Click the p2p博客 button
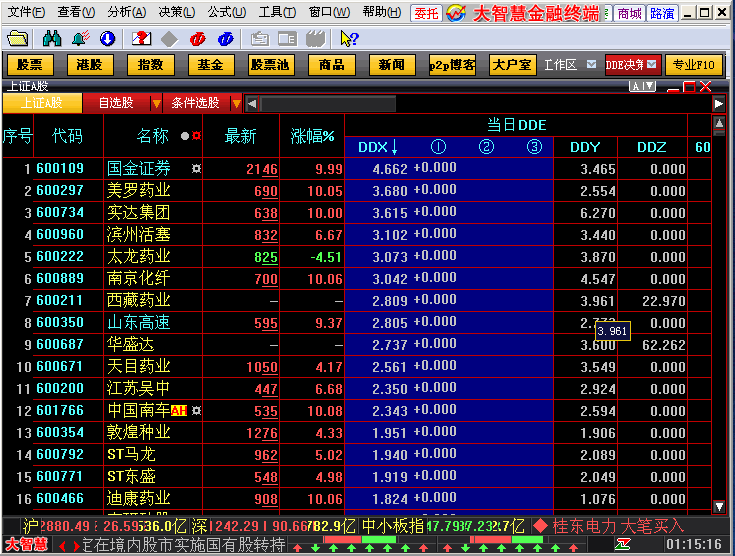Image resolution: width=735 pixels, height=556 pixels. (x=452, y=65)
